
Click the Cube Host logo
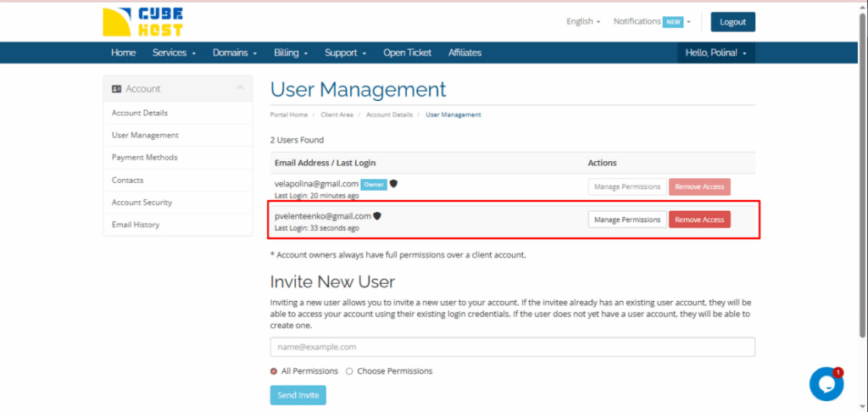coord(142,22)
